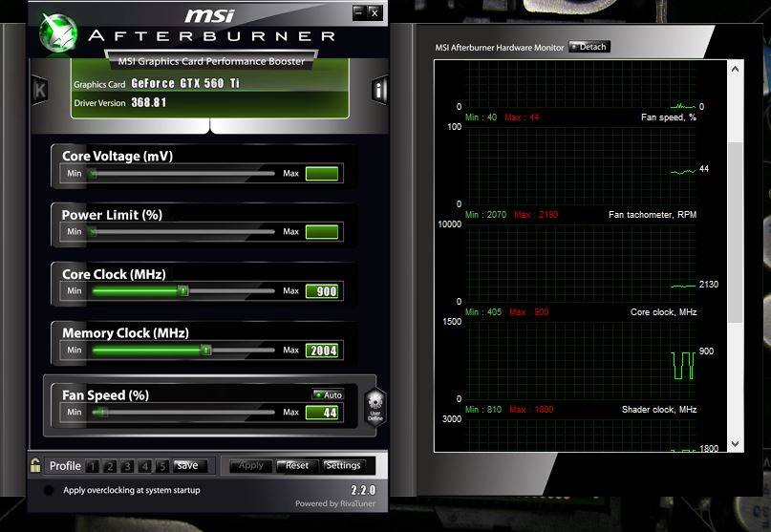Click the Reset button
The width and height of the screenshot is (771, 532).
[297, 466]
